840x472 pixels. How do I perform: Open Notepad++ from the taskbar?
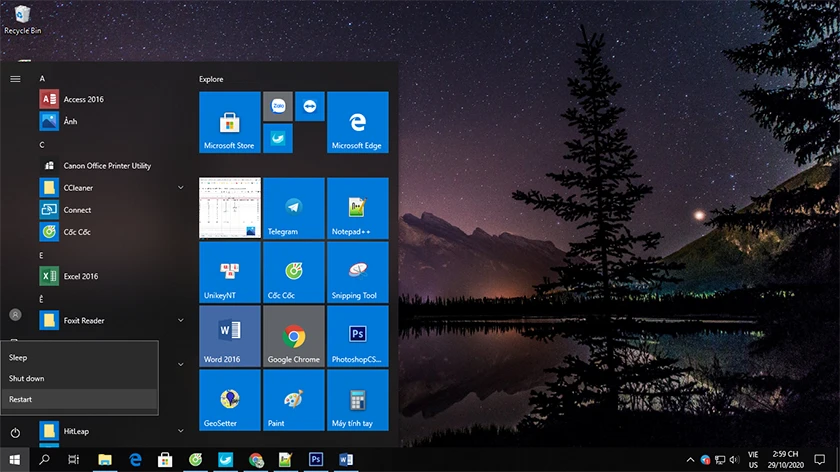286,460
